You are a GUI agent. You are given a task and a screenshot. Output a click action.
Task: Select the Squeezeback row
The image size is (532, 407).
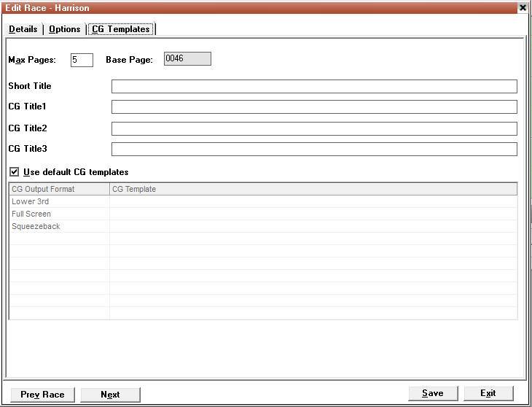263,226
